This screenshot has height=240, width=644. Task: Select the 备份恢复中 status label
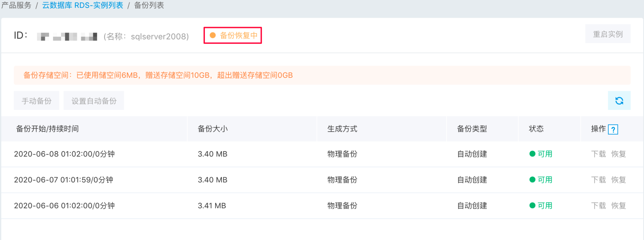click(238, 35)
